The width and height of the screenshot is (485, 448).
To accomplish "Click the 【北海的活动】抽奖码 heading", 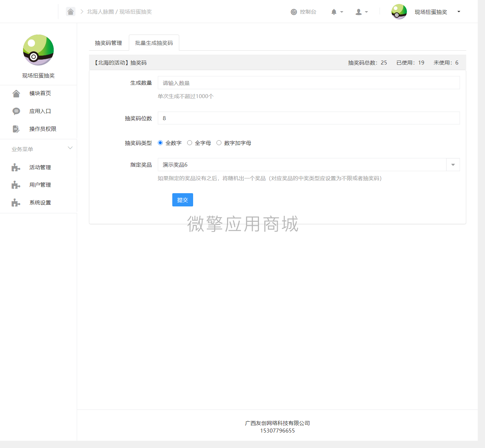I will 120,63.
